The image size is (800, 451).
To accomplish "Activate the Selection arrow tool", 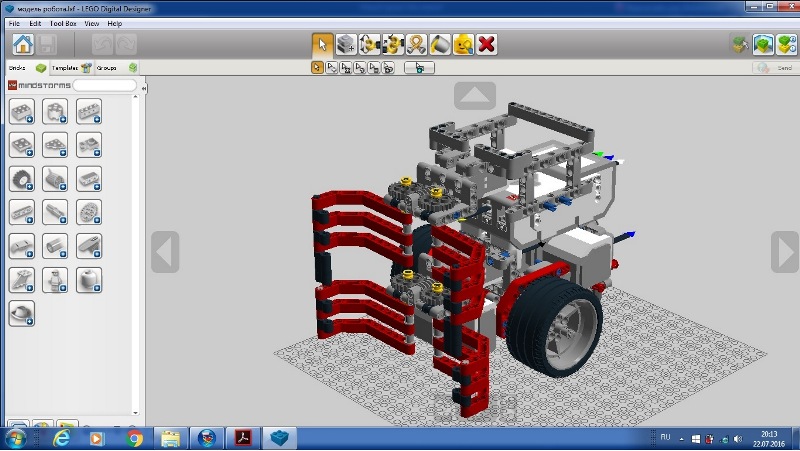I will coord(322,45).
